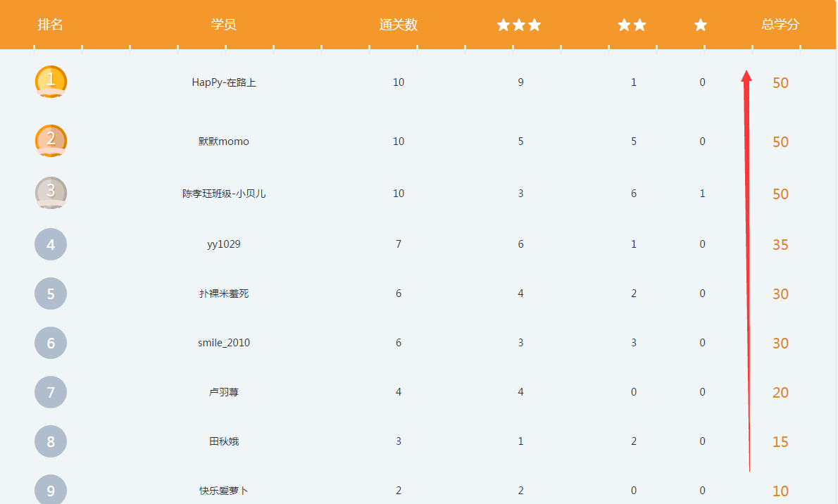Click the 排名 column header

pyautogui.click(x=51, y=25)
